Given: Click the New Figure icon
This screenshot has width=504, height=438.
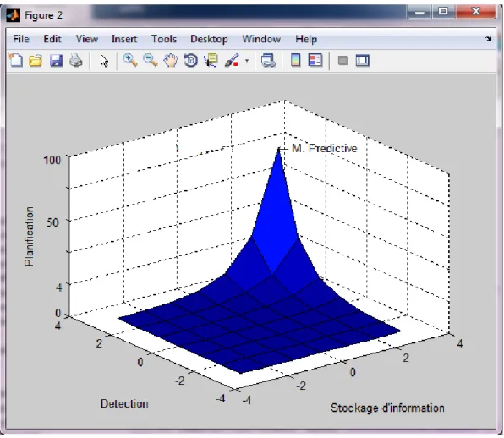Looking at the screenshot, I should click(16, 60).
